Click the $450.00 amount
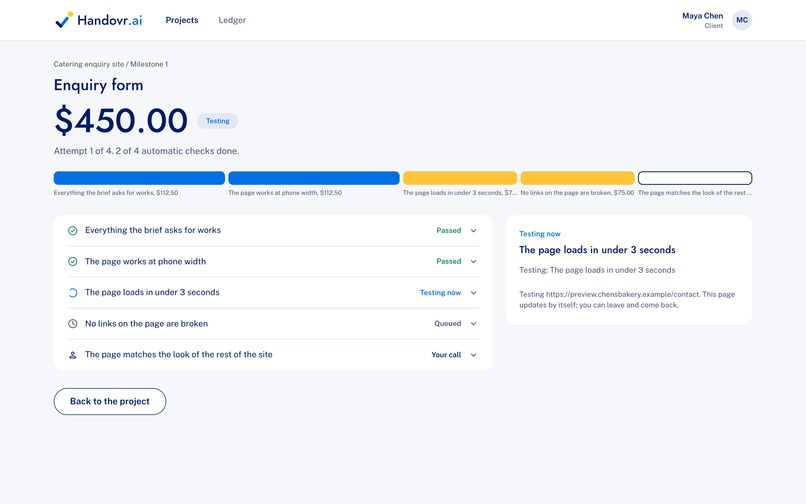 tap(121, 120)
